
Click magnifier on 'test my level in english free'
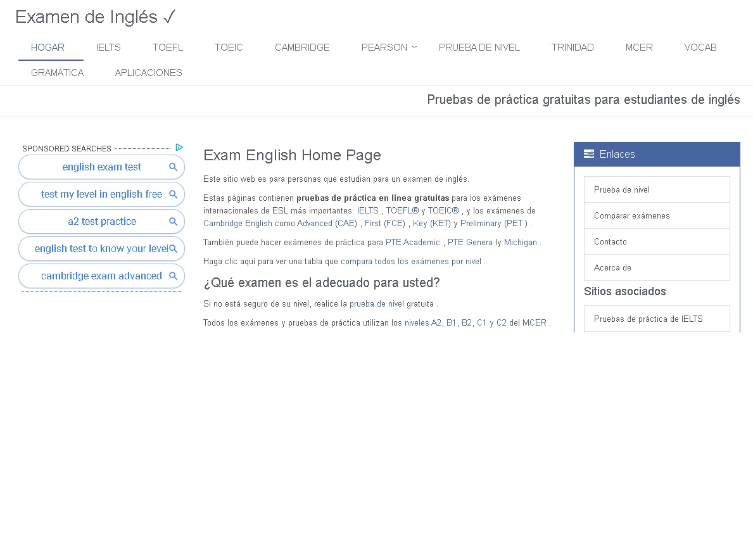[x=173, y=194]
